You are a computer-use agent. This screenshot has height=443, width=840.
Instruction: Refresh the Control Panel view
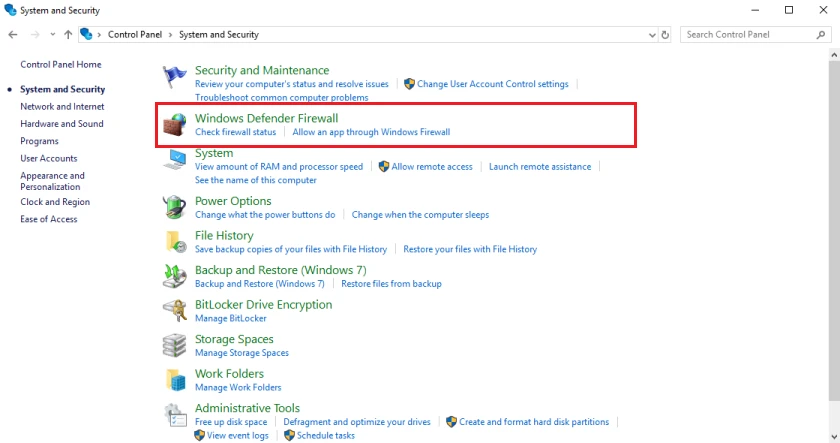coord(665,35)
